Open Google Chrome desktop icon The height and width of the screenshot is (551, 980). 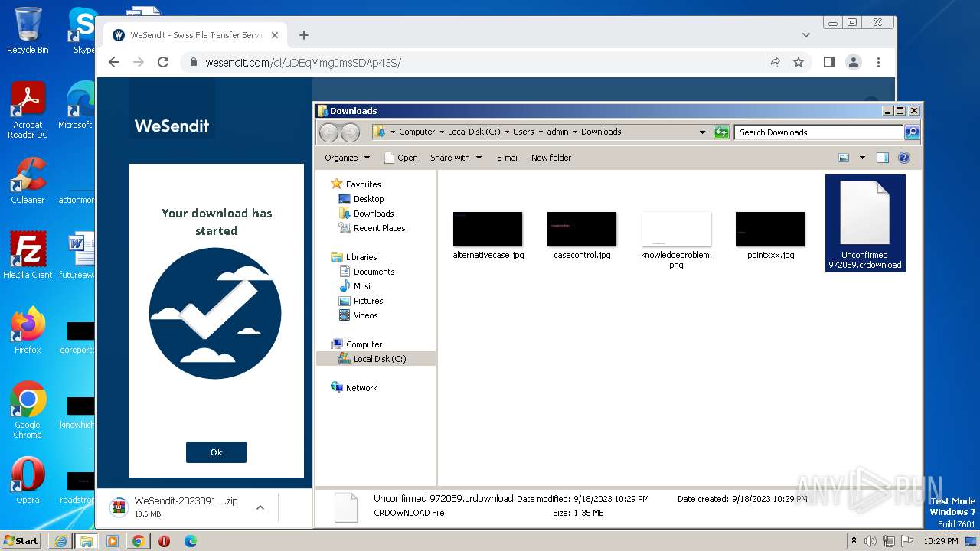(28, 409)
